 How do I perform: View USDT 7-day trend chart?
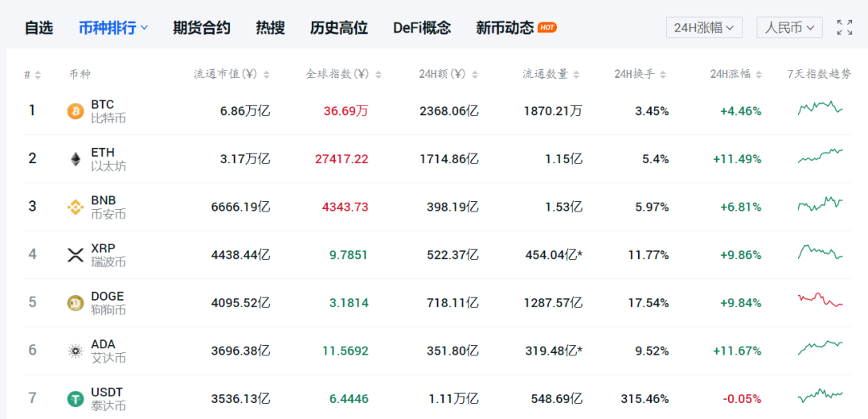(x=821, y=395)
